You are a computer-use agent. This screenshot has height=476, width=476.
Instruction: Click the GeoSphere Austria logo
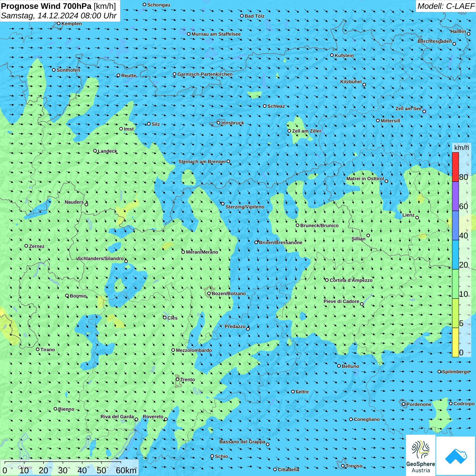pos(421,455)
